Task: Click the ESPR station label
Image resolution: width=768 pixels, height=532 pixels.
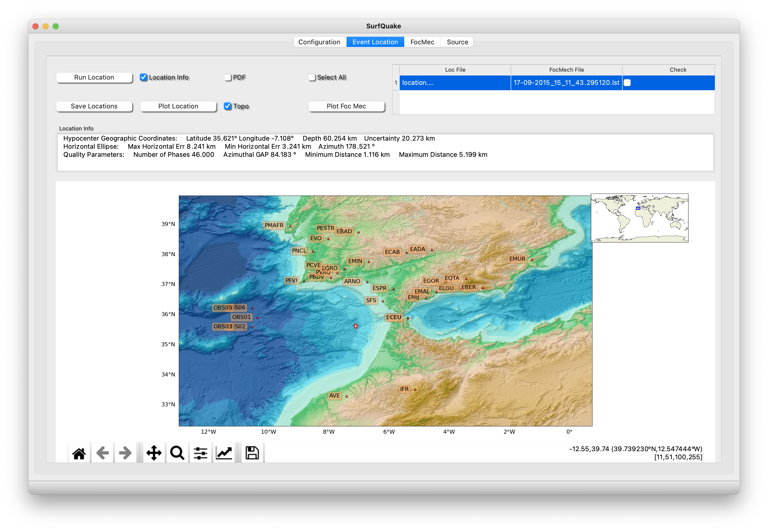Action: pos(379,288)
